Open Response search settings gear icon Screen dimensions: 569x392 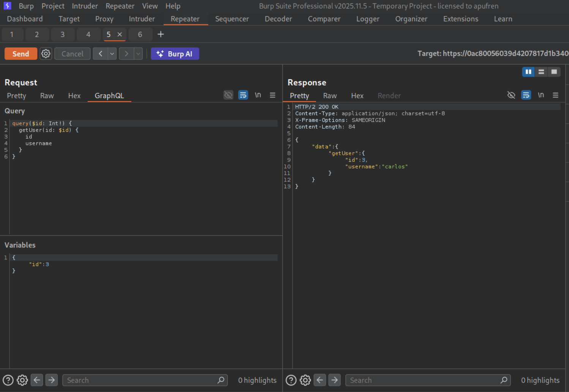305,380
